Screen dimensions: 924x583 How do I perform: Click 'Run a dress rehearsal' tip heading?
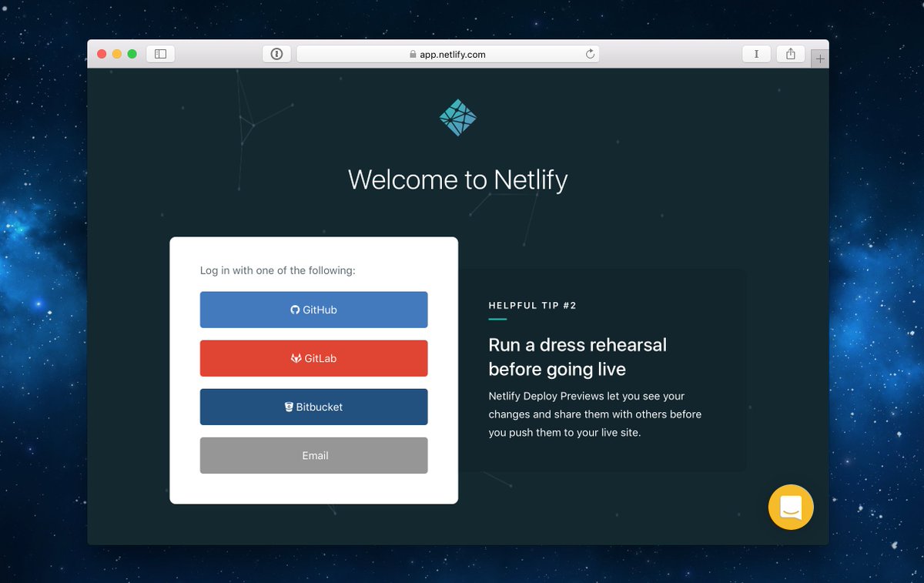point(577,357)
